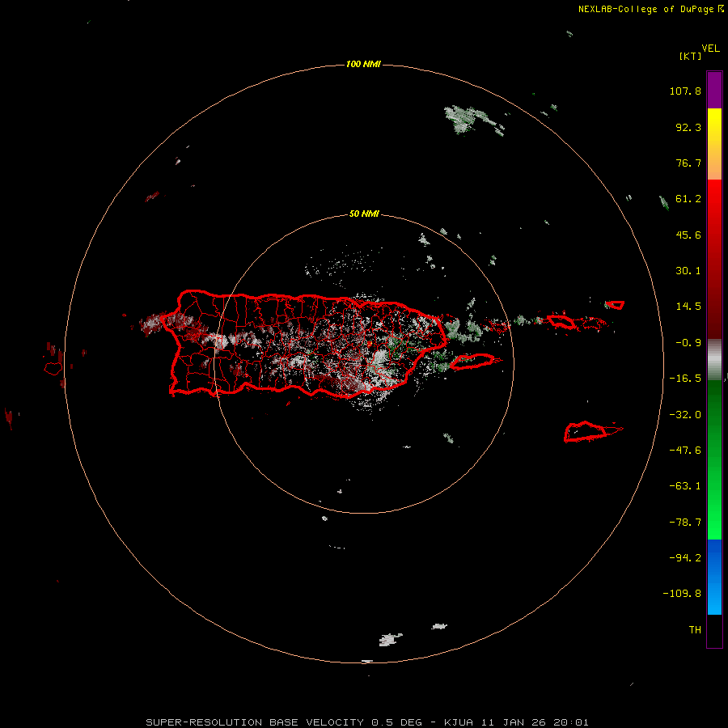Click the 61.2 velocity scale value
The width and height of the screenshot is (728, 728).
click(x=688, y=199)
